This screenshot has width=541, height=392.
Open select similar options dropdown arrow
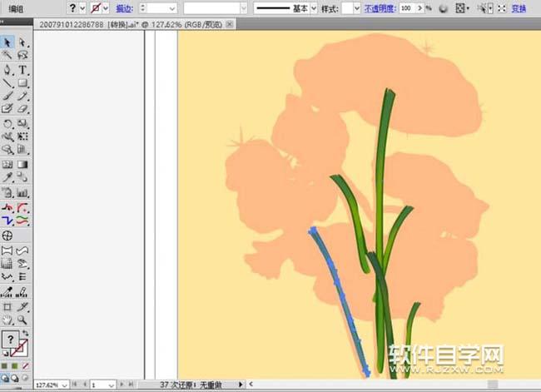490,8
